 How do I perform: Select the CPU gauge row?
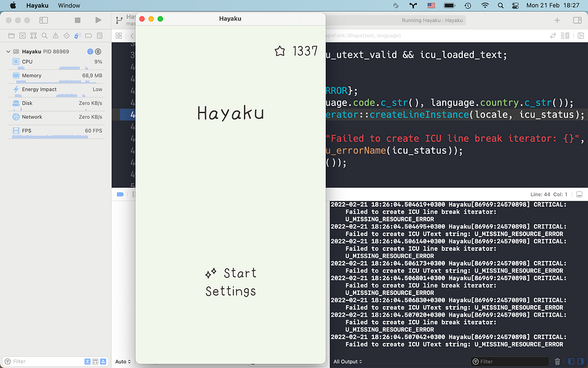tap(56, 63)
